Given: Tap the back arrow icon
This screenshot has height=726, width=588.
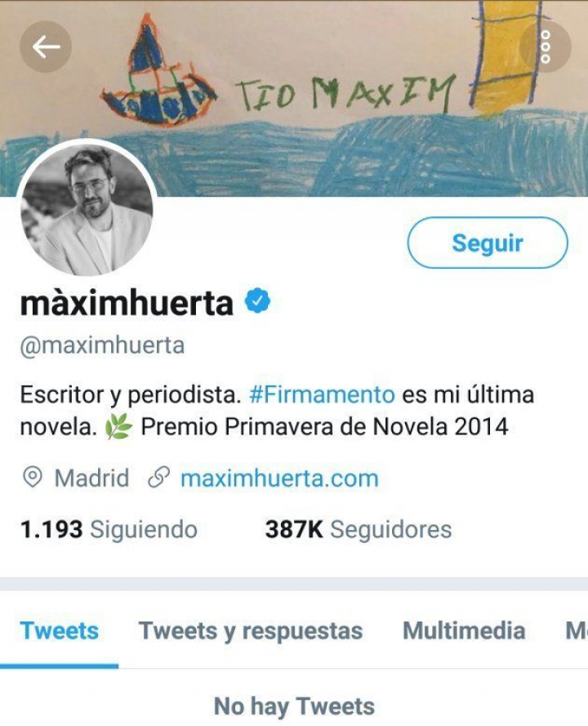Looking at the screenshot, I should (46, 47).
